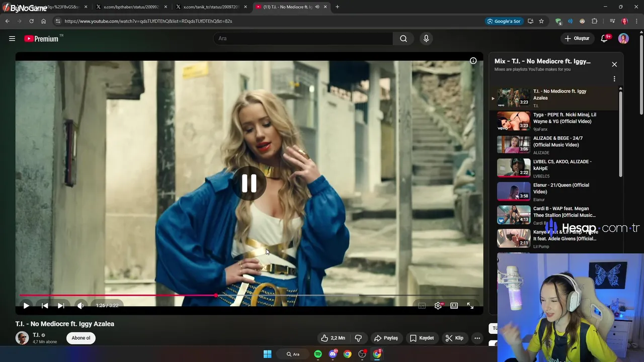Mute the video with speaker icon
644x362 pixels.
pyautogui.click(x=80, y=305)
